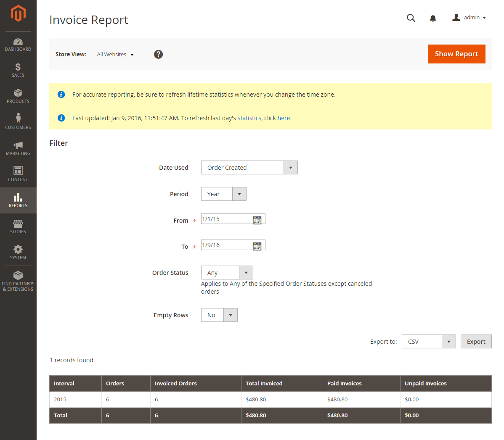Open the Reports sidebar menu

point(18,200)
